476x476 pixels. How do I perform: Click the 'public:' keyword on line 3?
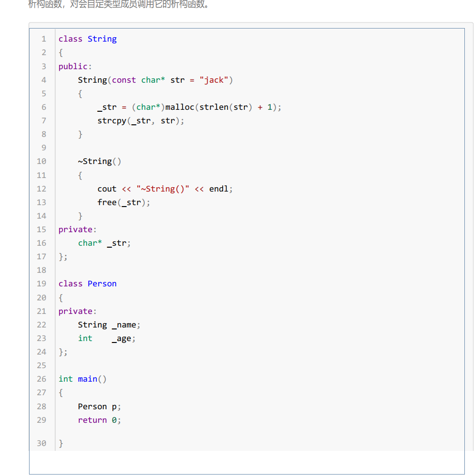(75, 66)
